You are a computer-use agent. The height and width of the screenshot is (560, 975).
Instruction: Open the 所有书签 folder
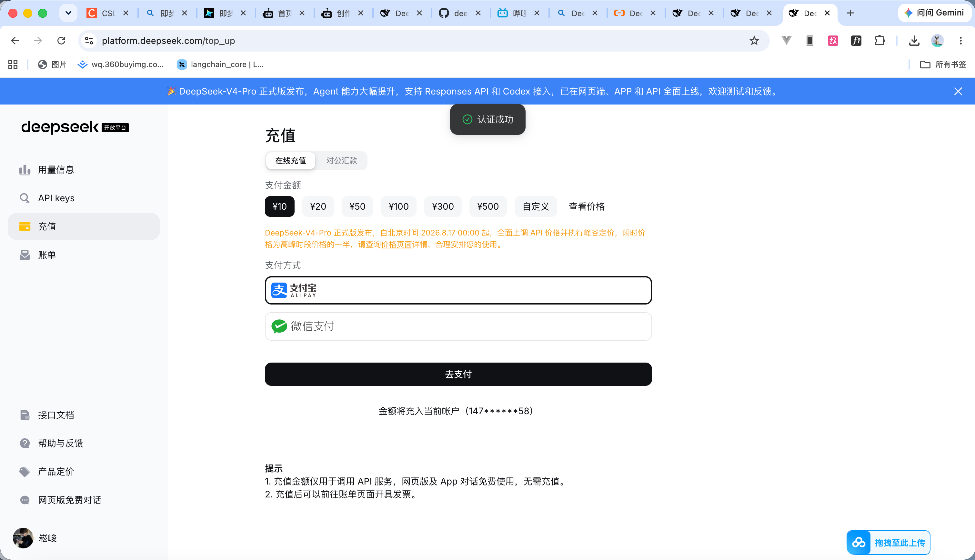[x=943, y=64]
